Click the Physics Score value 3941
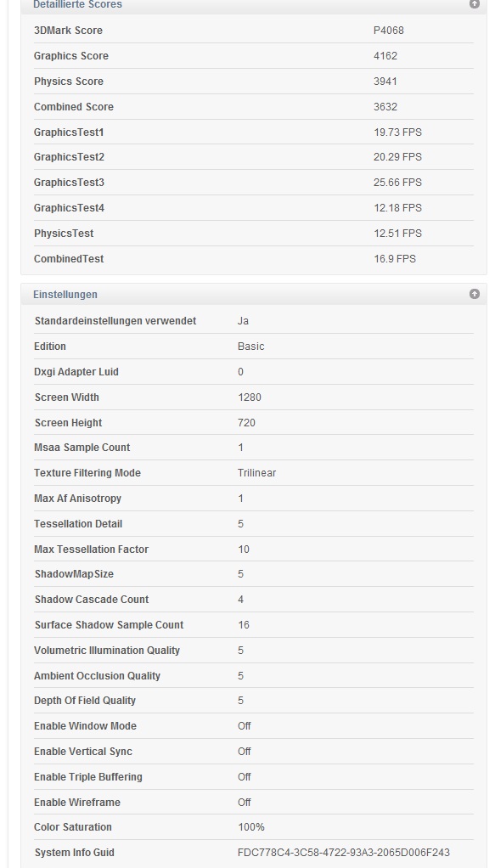The width and height of the screenshot is (495, 868). (385, 82)
